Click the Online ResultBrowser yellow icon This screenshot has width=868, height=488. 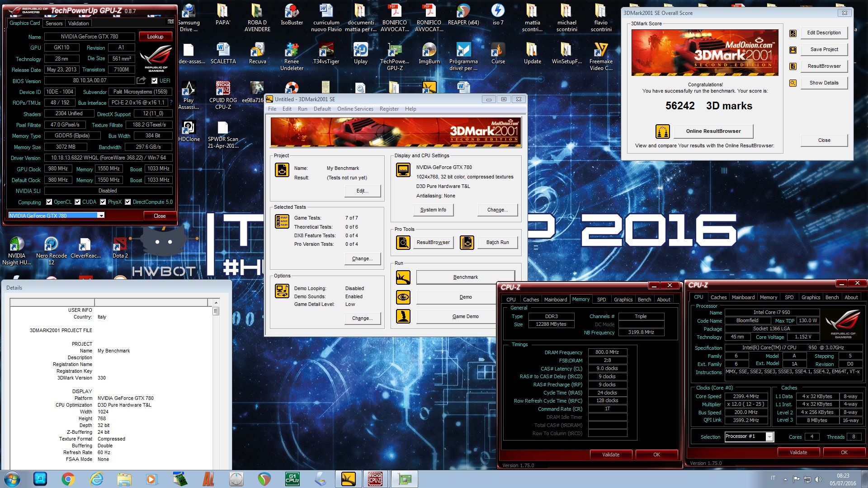click(662, 131)
